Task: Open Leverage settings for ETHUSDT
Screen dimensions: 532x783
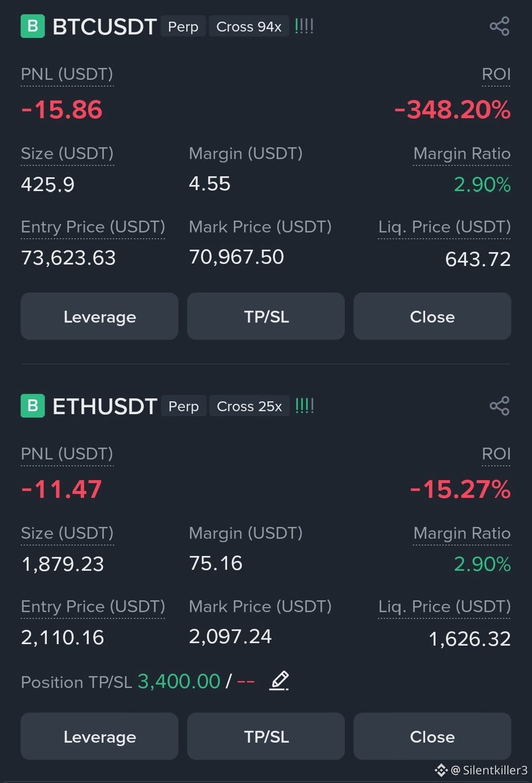Action: [x=100, y=736]
